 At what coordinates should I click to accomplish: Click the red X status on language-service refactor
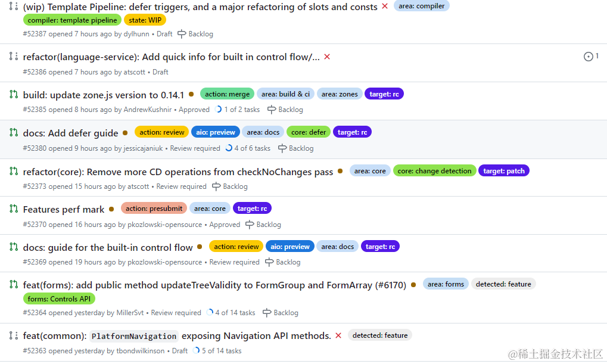(x=327, y=57)
